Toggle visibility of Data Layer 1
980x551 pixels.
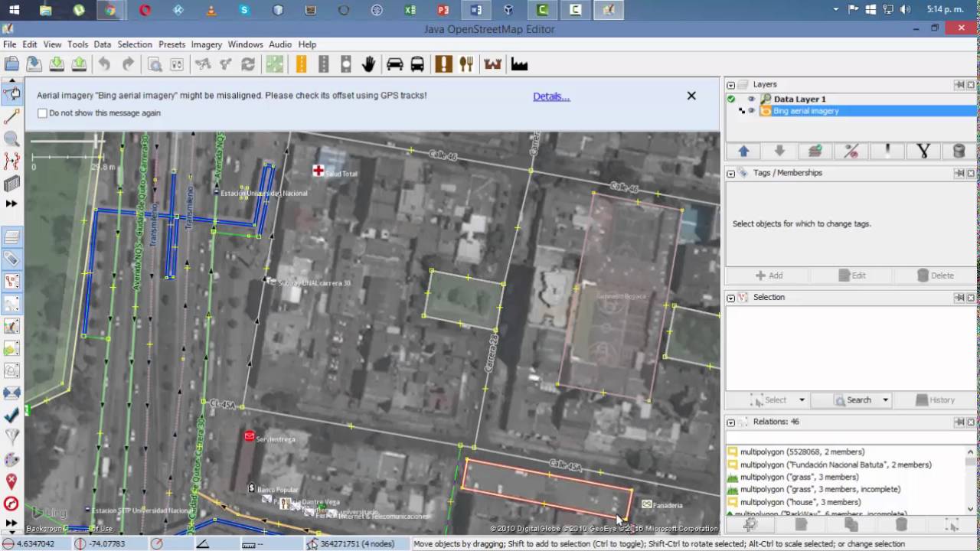pos(751,99)
